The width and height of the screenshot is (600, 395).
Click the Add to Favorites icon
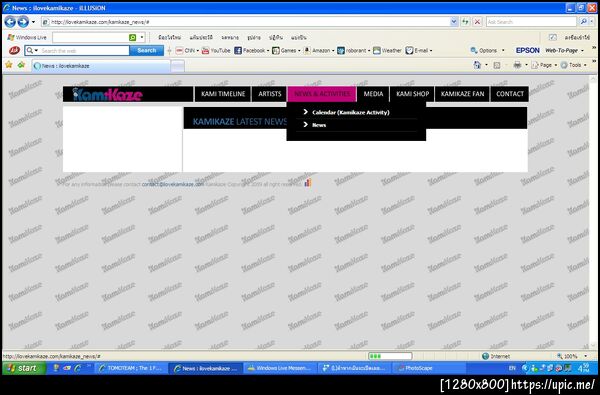[x=21, y=65]
